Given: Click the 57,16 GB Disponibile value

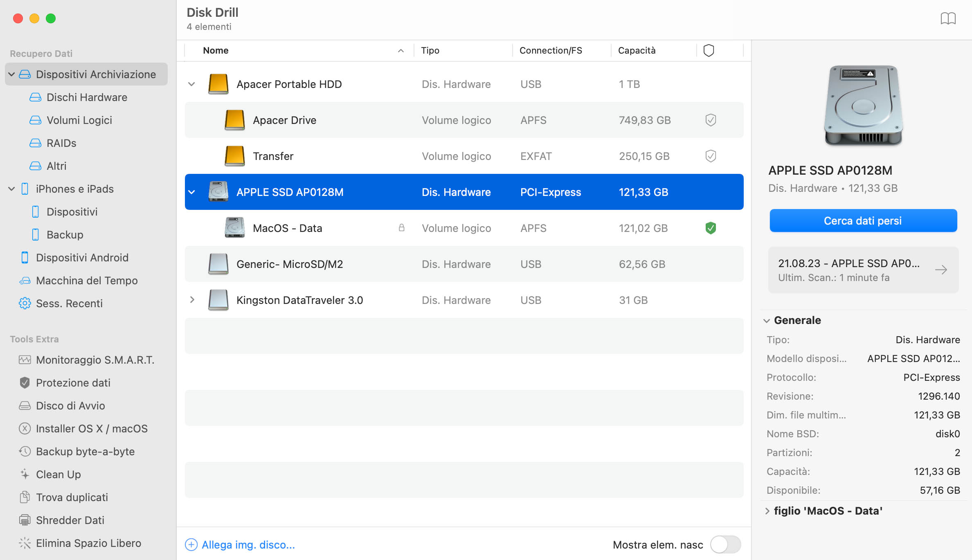Looking at the screenshot, I should pyautogui.click(x=940, y=490).
